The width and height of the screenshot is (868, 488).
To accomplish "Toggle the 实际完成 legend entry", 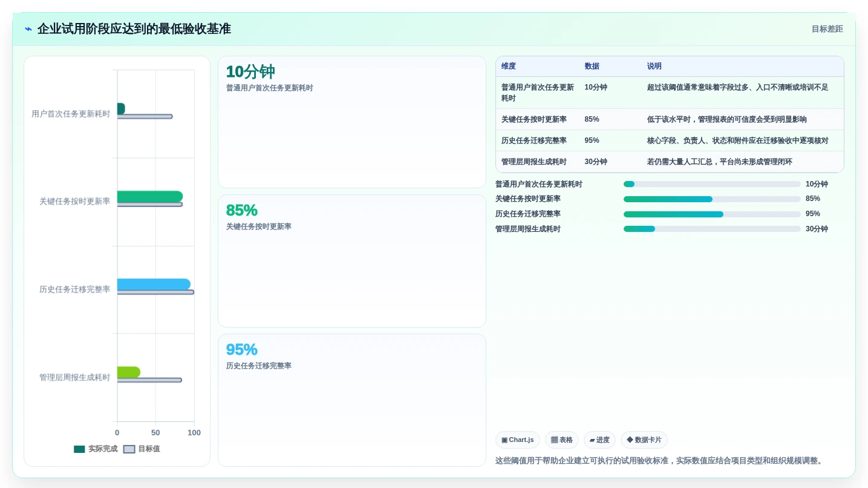I will click(96, 449).
